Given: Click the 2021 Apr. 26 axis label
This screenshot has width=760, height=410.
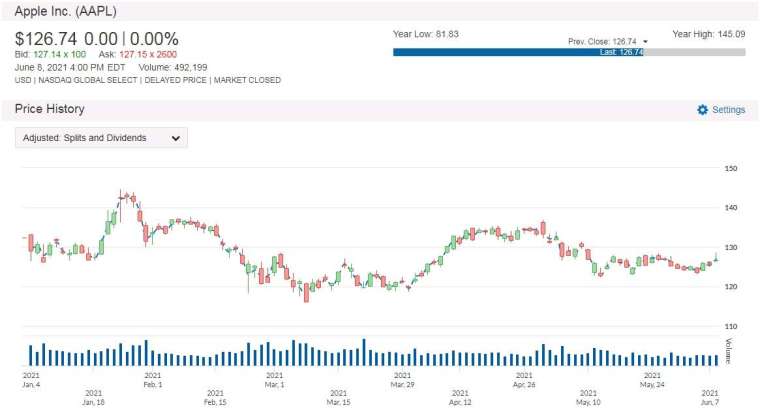Looking at the screenshot, I should click(x=524, y=380).
